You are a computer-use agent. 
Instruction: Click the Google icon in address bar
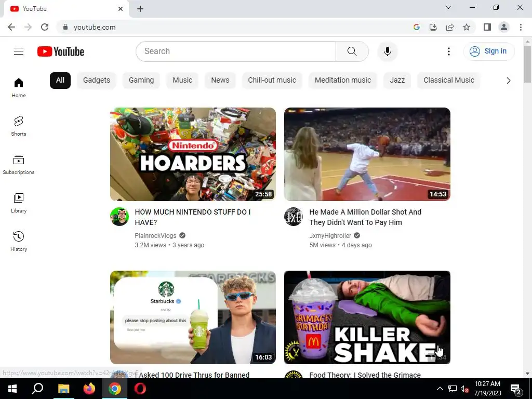417,27
